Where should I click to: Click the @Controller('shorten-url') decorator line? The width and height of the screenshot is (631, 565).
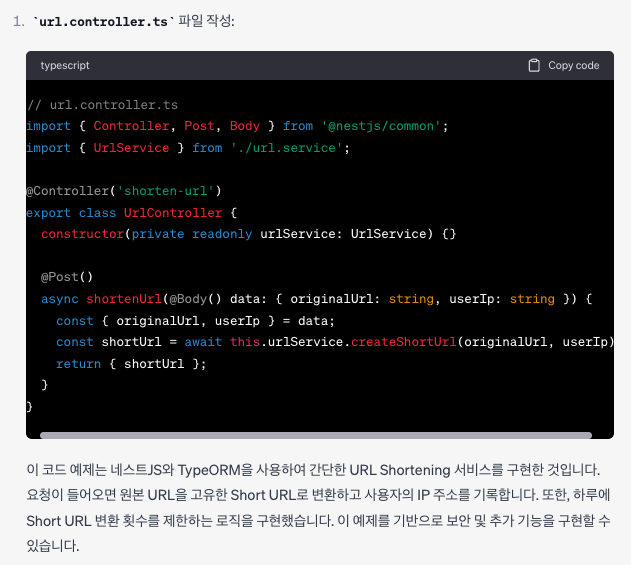(124, 191)
